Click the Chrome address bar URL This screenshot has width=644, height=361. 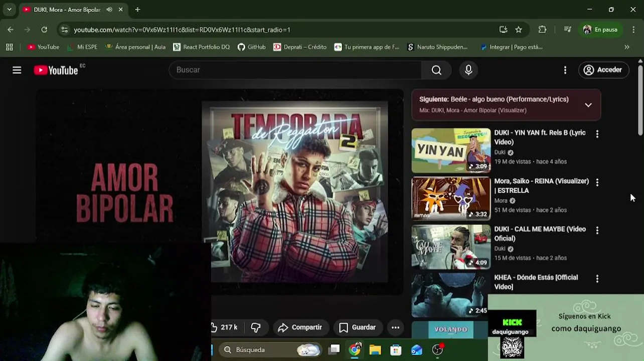coord(182,30)
